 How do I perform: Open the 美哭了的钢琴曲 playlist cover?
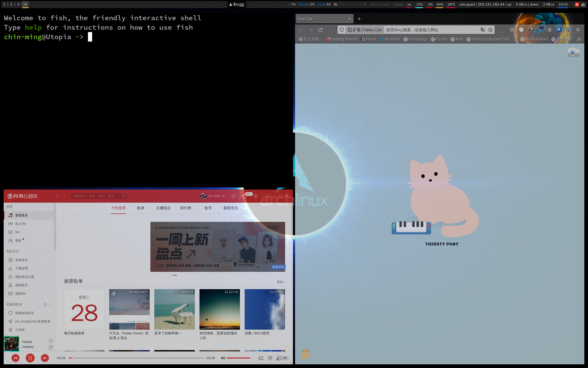click(x=175, y=309)
